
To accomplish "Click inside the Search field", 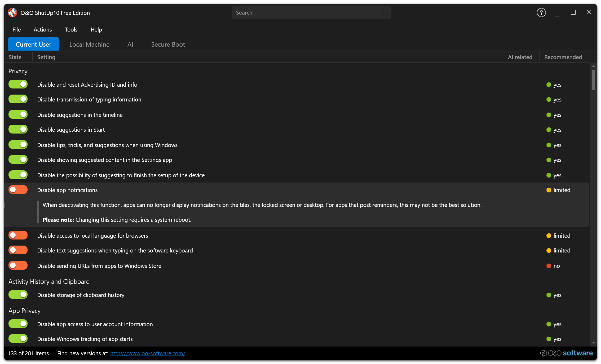I will click(311, 12).
